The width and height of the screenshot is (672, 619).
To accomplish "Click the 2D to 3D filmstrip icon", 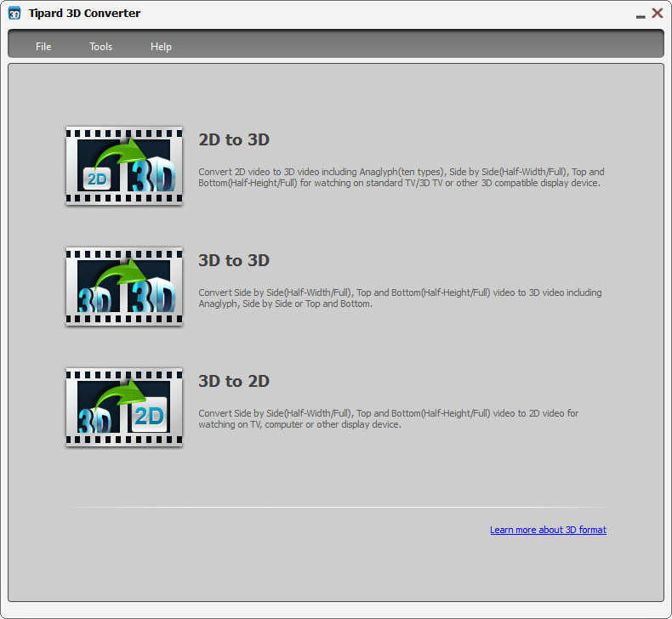I will [x=124, y=166].
